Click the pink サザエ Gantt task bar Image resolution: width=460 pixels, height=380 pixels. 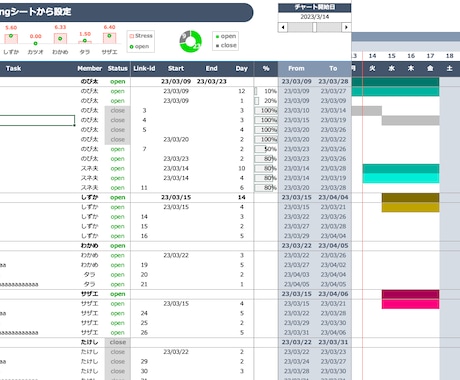(410, 304)
